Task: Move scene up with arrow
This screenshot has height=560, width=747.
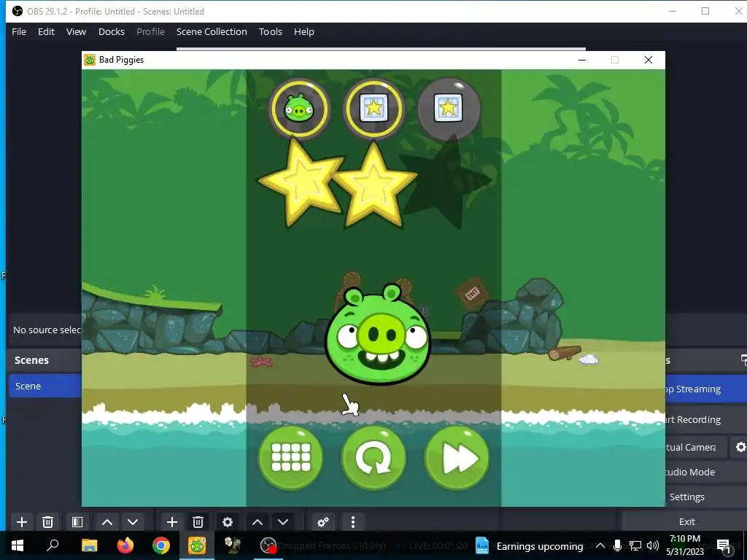Action: point(107,522)
